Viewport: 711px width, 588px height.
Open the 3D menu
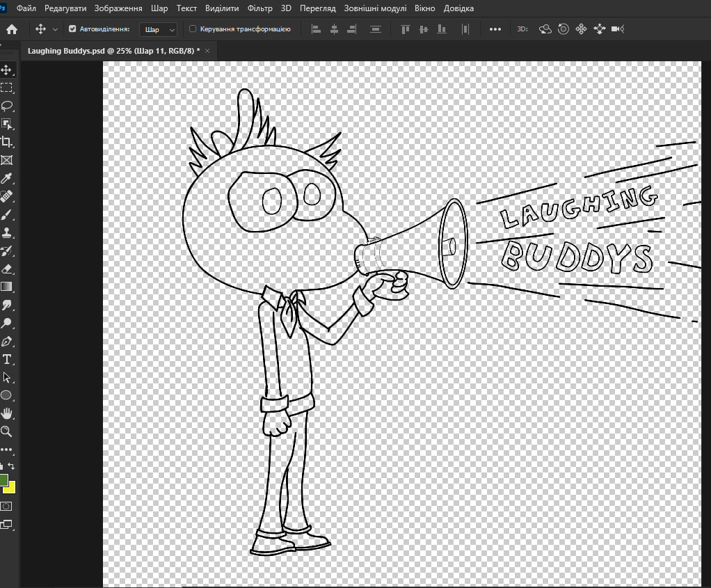coord(286,8)
